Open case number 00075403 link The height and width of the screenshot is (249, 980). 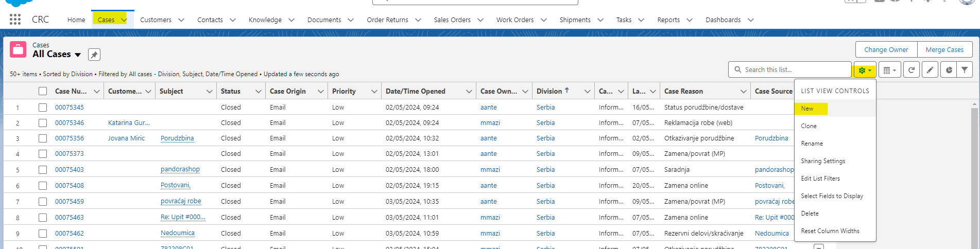click(70, 169)
